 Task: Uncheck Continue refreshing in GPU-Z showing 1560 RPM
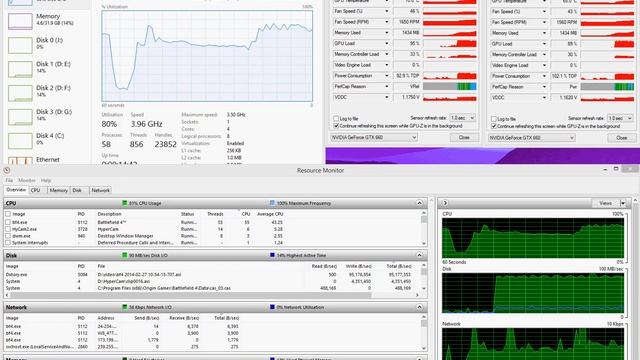coord(493,126)
